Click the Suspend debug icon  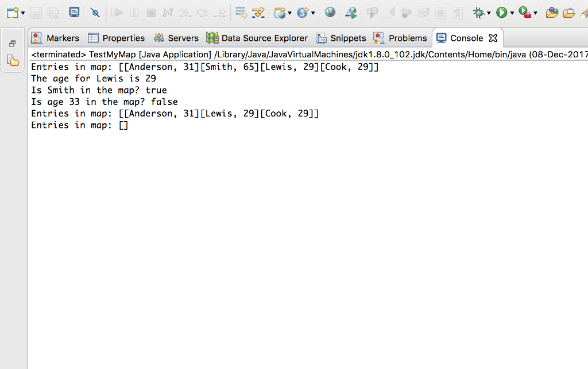134,13
